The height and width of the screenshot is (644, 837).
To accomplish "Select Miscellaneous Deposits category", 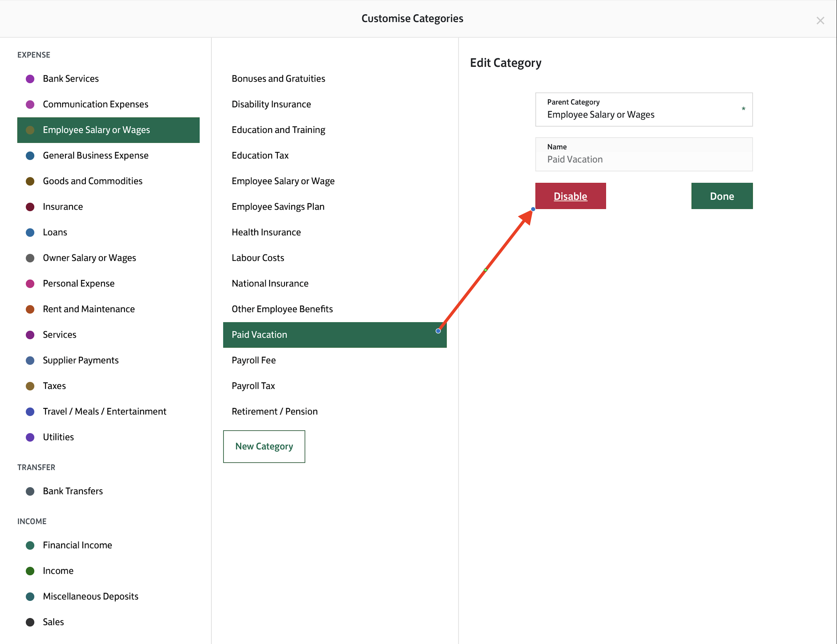I will 109,596.
